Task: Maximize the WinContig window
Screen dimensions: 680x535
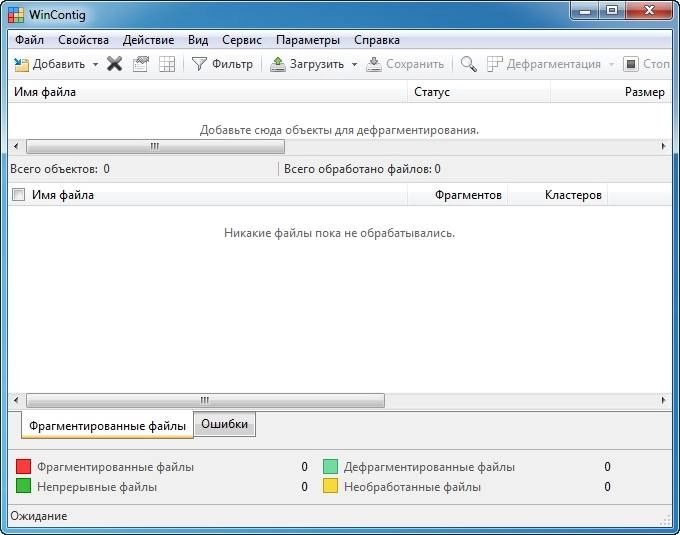Action: (x=612, y=10)
